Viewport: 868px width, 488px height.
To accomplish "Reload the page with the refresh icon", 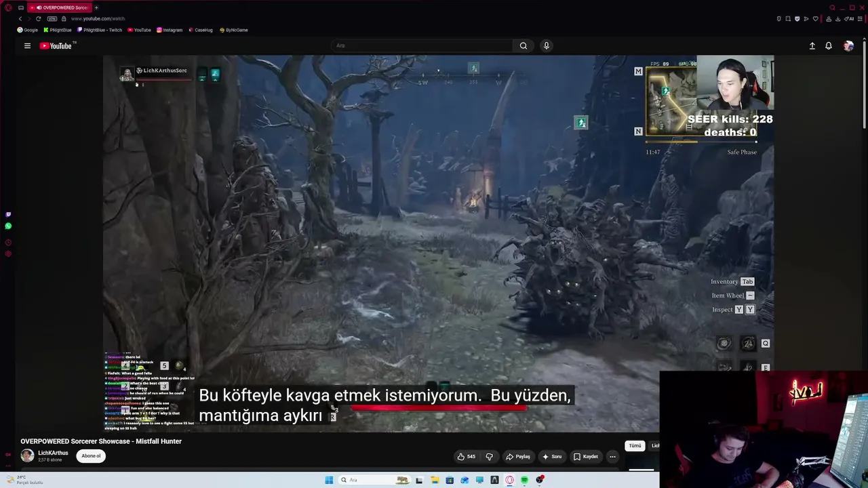I will tap(38, 18).
